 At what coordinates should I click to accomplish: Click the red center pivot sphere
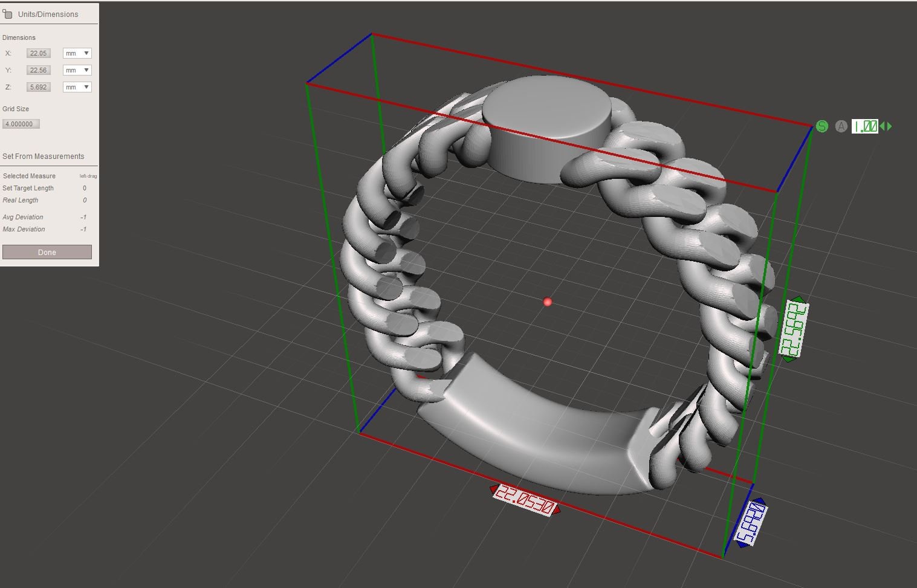pos(548,302)
